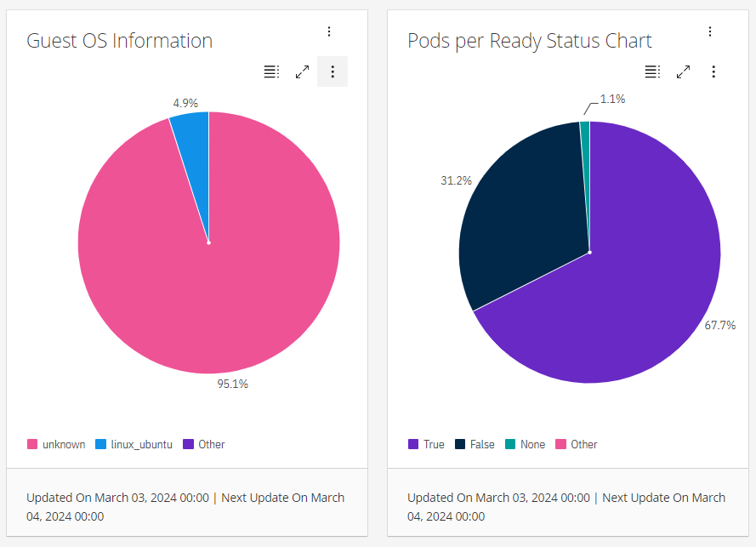Toggle None series in Pods legend
The image size is (756, 547).
525,444
